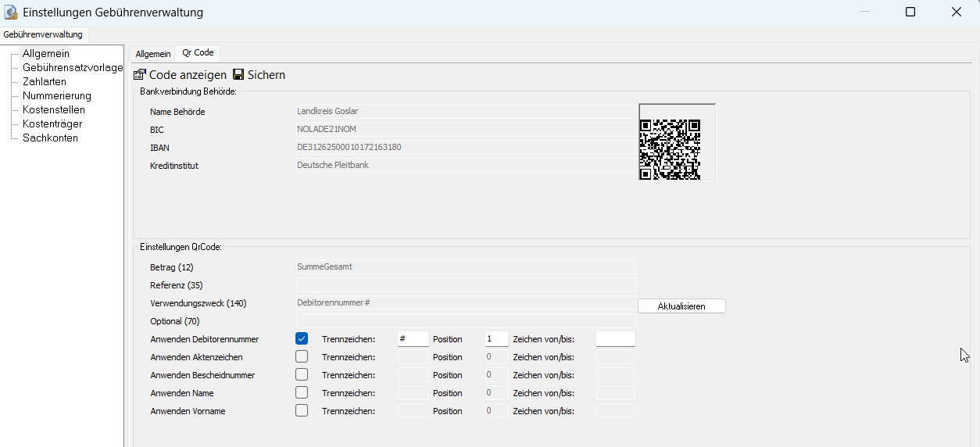Screen dimensions: 980x447
Task: Select Gebührensatzvorlage in the tree
Action: 73,68
